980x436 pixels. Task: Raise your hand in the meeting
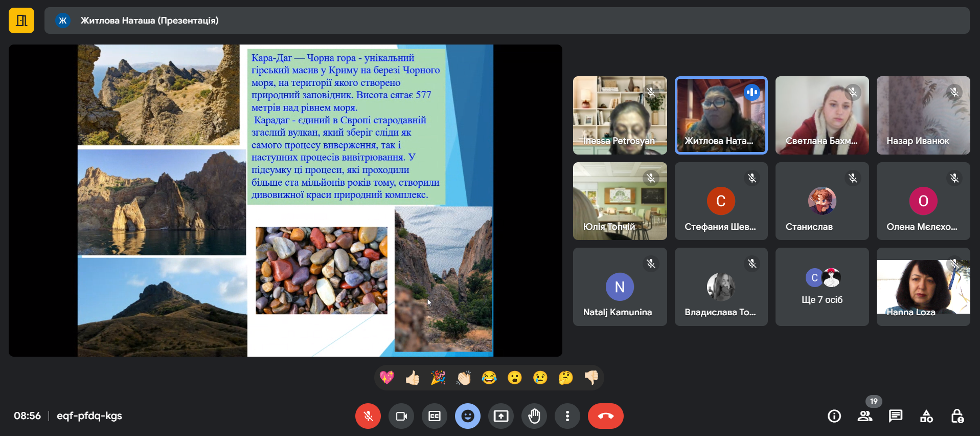point(534,416)
